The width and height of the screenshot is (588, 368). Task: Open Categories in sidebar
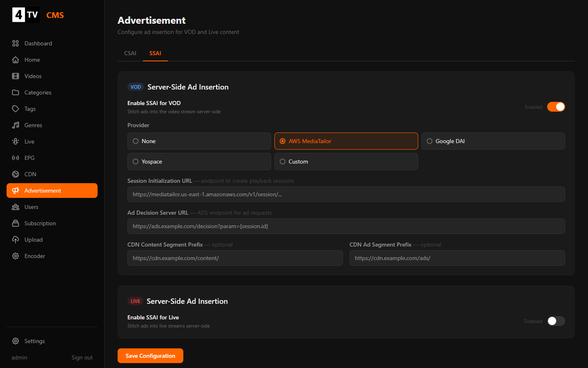[x=38, y=92]
